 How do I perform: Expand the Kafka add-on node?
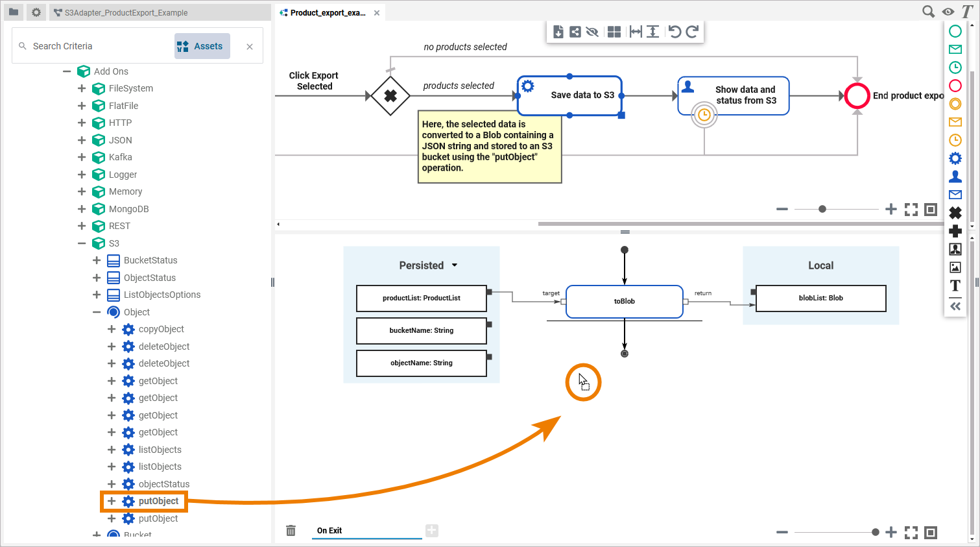point(82,157)
